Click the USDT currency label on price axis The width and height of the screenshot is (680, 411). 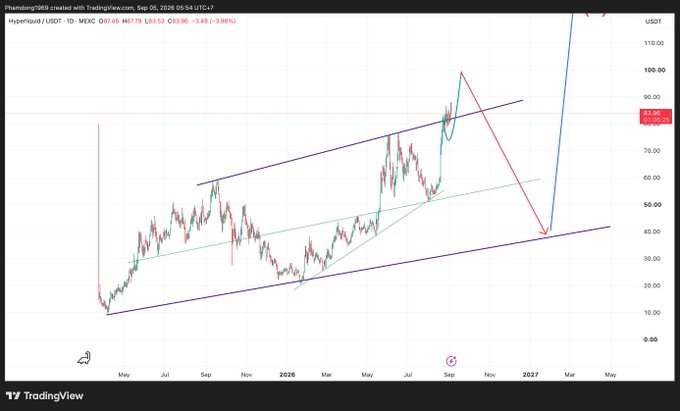pyautogui.click(x=654, y=21)
